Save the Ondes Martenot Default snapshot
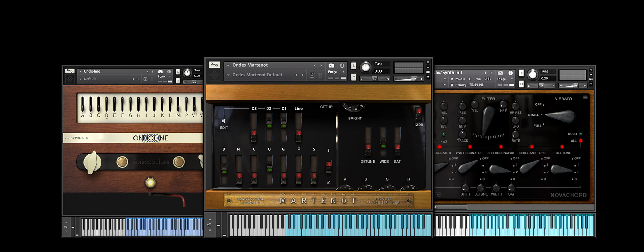Screen dimensions: 644x252 click(312, 75)
